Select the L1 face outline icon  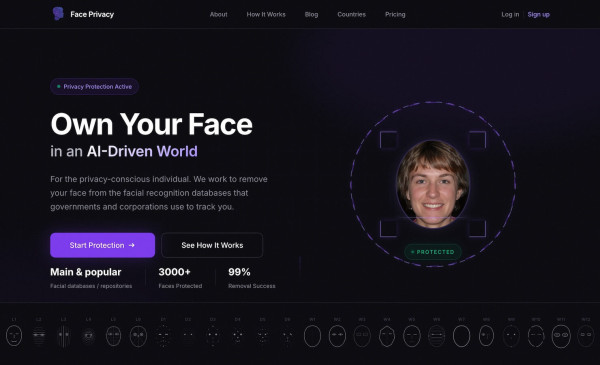14,336
